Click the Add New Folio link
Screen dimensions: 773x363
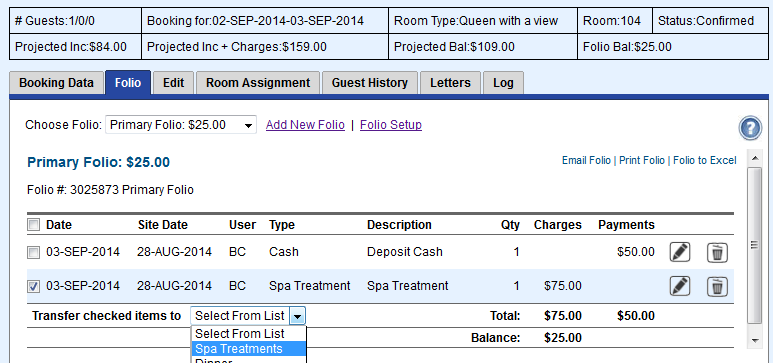pyautogui.click(x=305, y=125)
